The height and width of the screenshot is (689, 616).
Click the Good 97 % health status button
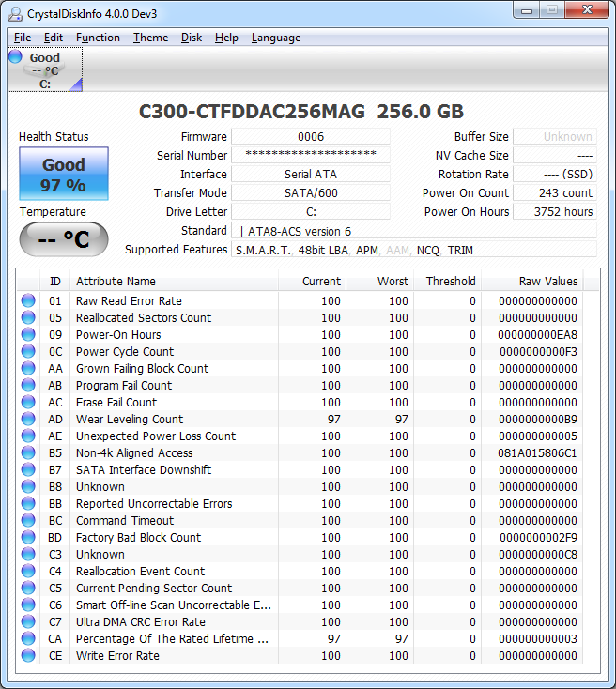tap(64, 174)
